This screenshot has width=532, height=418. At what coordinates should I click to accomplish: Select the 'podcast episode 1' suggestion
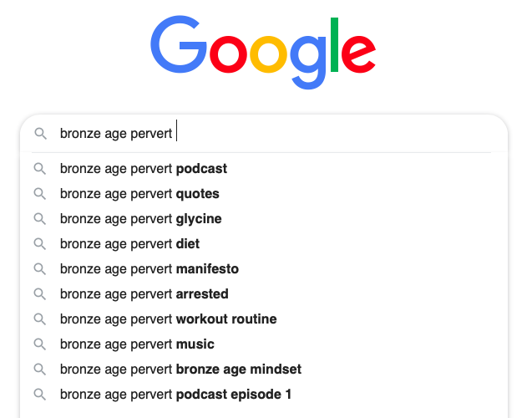pos(175,395)
